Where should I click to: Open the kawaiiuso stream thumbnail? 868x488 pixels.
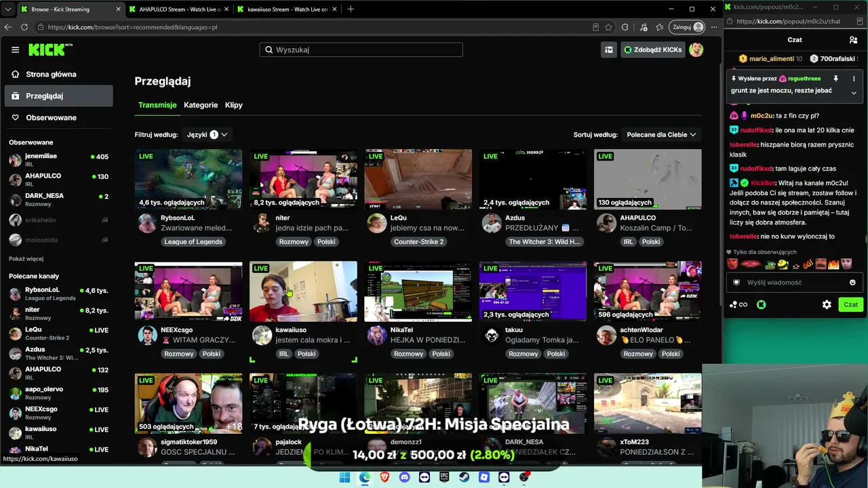click(x=303, y=291)
